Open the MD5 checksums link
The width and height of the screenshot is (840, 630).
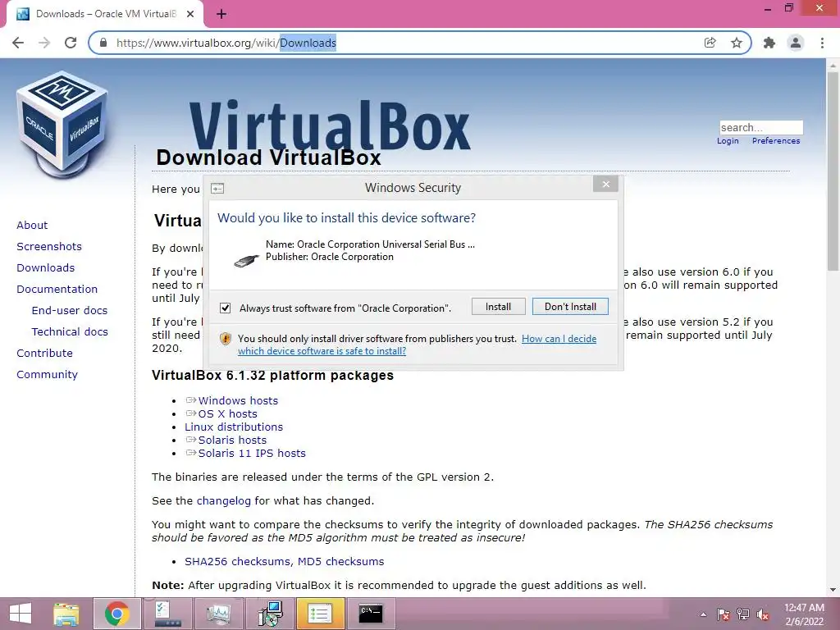(x=340, y=561)
